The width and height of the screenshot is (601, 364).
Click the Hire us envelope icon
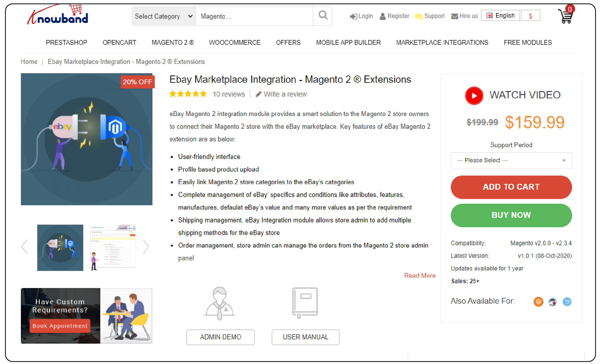[454, 16]
